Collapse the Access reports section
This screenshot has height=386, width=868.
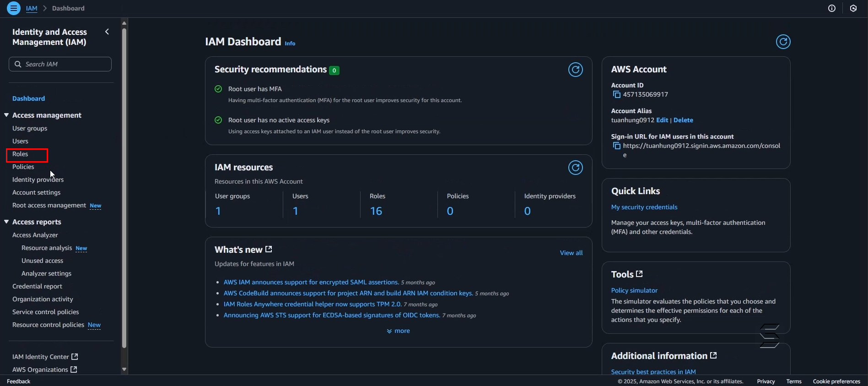(6, 222)
